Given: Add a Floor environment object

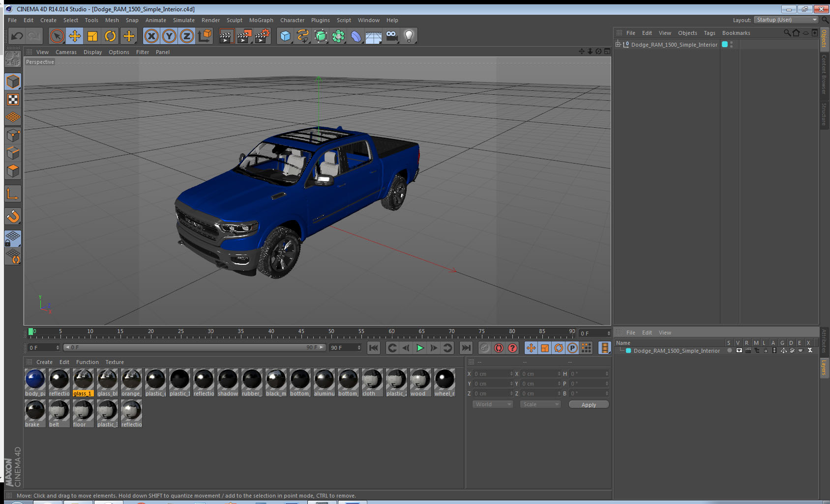Looking at the screenshot, I should [x=374, y=36].
